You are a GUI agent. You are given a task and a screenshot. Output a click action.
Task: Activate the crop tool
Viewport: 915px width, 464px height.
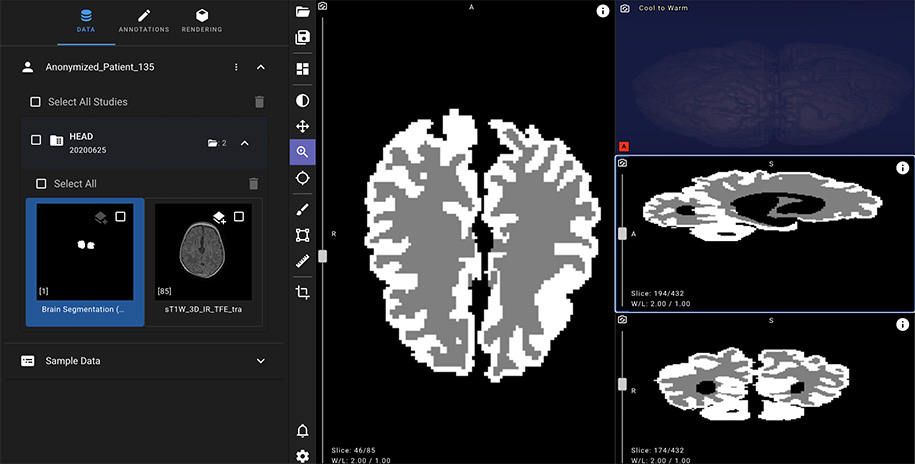coord(302,292)
